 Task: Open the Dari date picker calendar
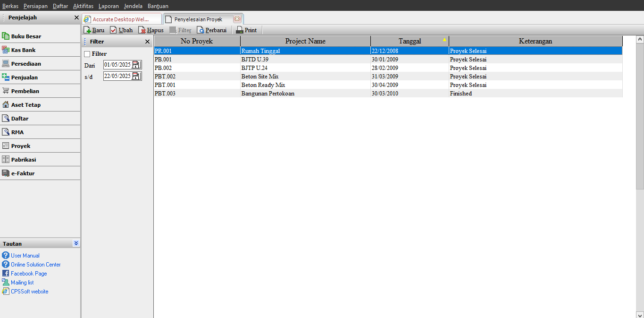click(x=136, y=65)
